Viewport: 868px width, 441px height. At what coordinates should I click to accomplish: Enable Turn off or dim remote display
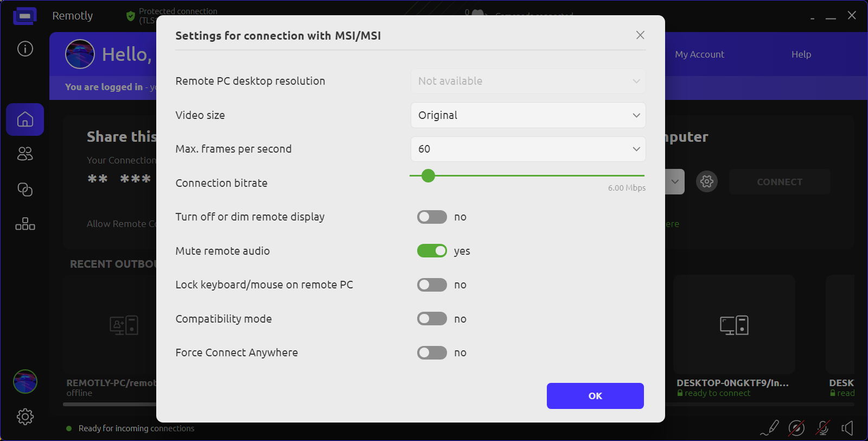coord(432,217)
